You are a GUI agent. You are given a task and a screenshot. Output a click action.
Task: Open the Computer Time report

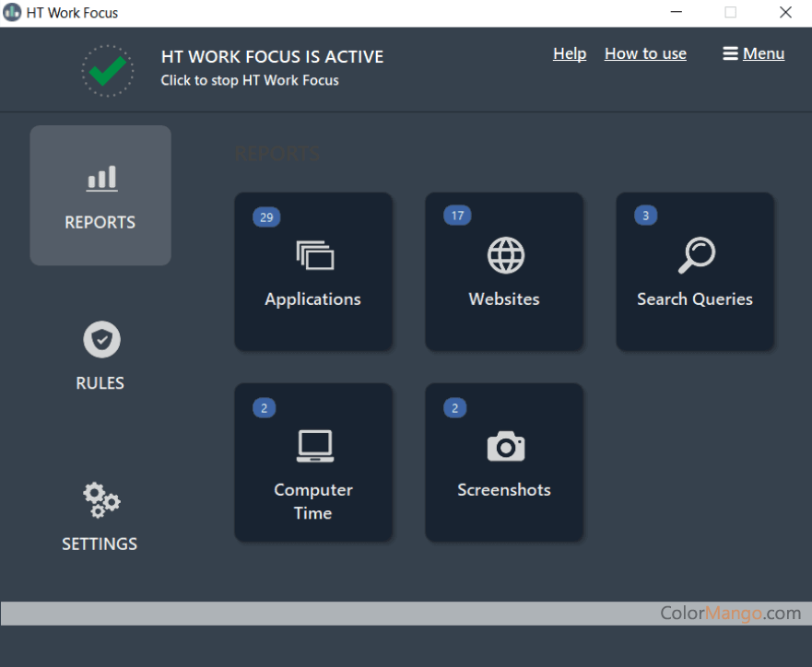click(313, 462)
